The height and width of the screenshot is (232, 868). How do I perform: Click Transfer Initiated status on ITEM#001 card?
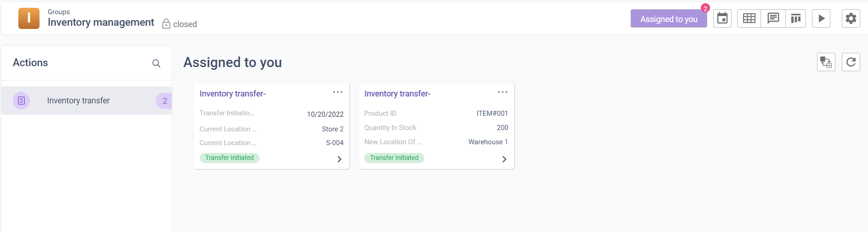[394, 158]
